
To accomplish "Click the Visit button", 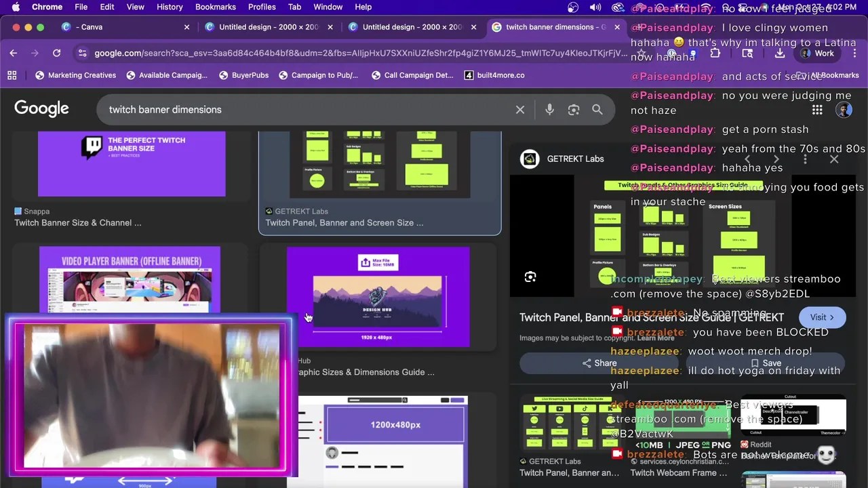I will point(822,317).
